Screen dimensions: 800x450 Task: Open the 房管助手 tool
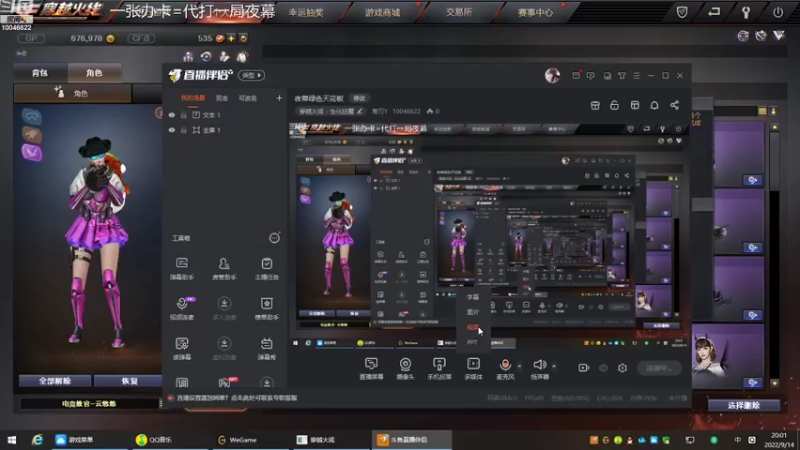pos(224,268)
